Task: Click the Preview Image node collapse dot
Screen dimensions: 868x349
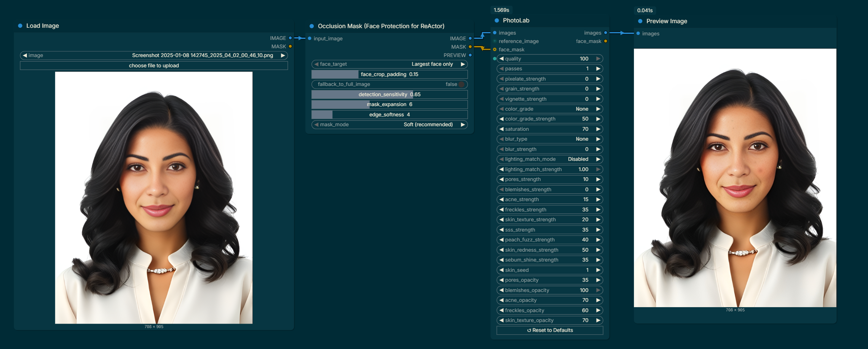Action: [x=640, y=21]
